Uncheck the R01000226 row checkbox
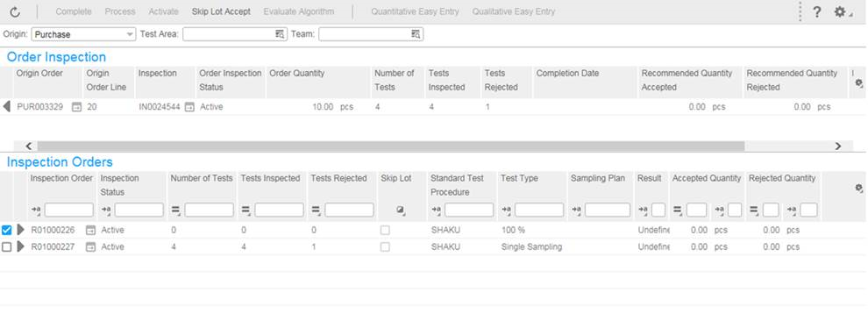 click(7, 231)
